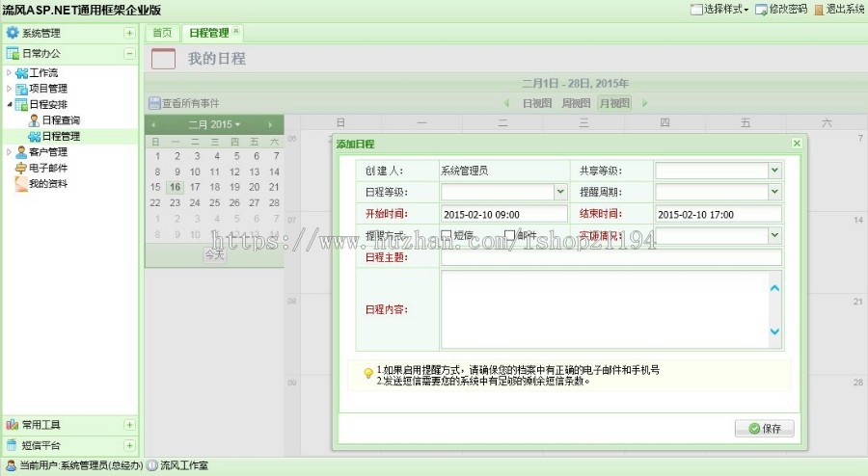This screenshot has height=476, width=868.
Task: Click the 项目管理 icon
Action: tap(21, 89)
